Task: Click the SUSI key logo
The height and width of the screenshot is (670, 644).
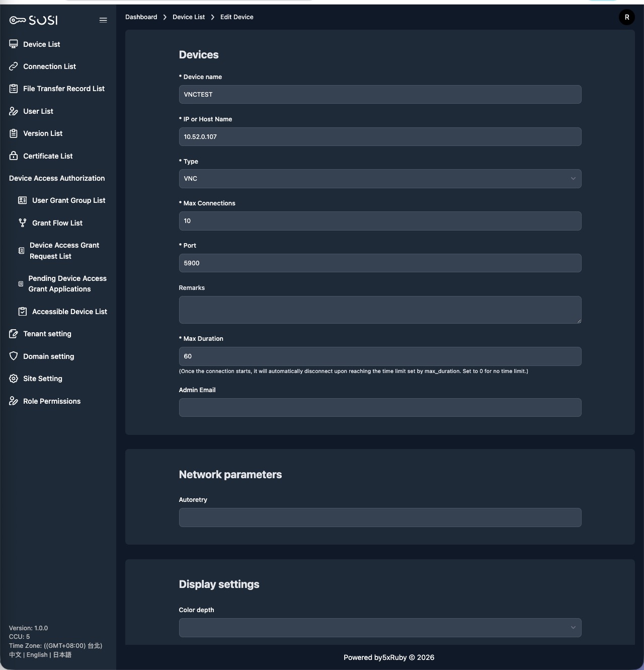Action: click(x=33, y=20)
